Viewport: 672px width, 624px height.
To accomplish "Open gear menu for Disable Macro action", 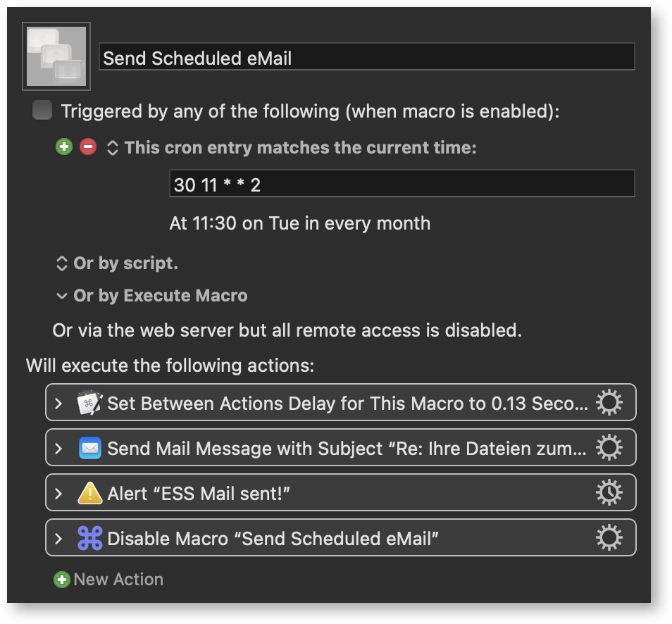I will tap(609, 537).
